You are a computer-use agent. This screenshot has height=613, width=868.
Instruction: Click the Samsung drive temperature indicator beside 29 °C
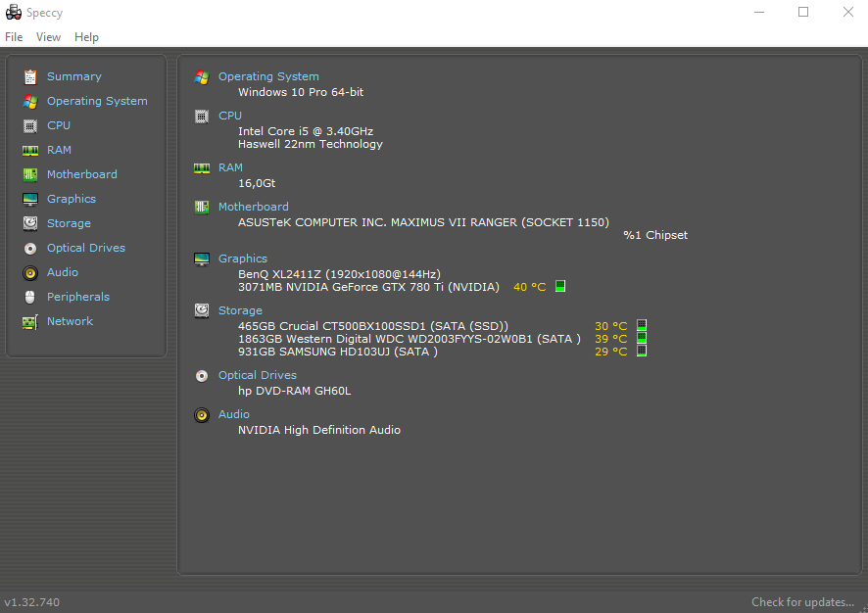(642, 351)
